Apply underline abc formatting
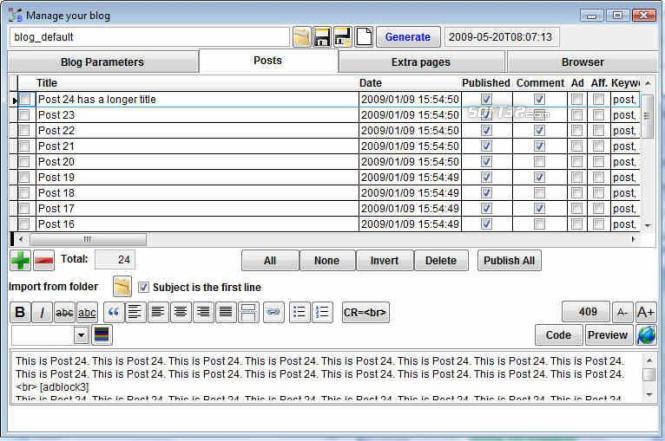Viewport: 665px width, 441px height. tap(87, 313)
